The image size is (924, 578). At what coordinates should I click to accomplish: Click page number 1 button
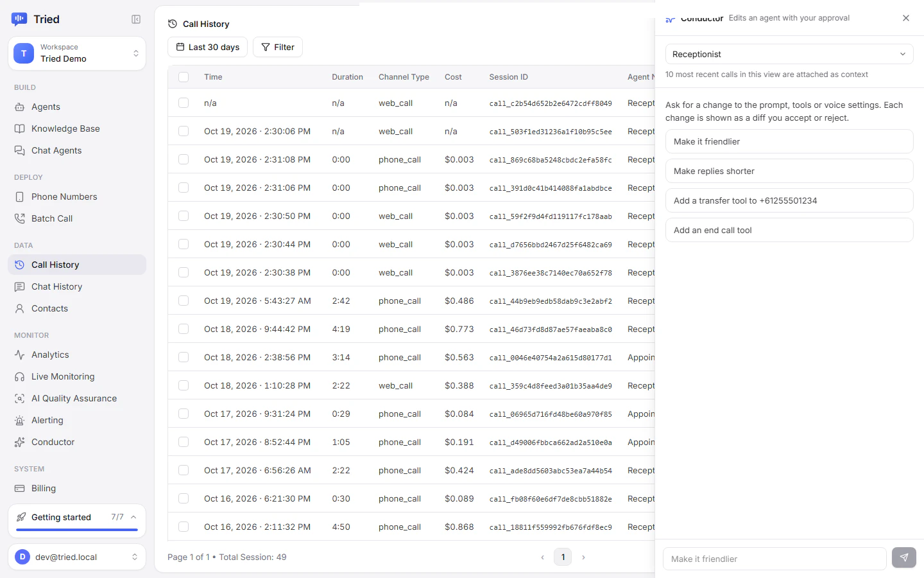(563, 557)
